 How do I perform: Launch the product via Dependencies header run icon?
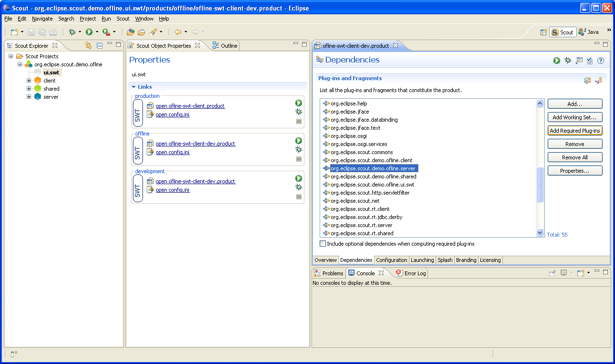[x=557, y=61]
